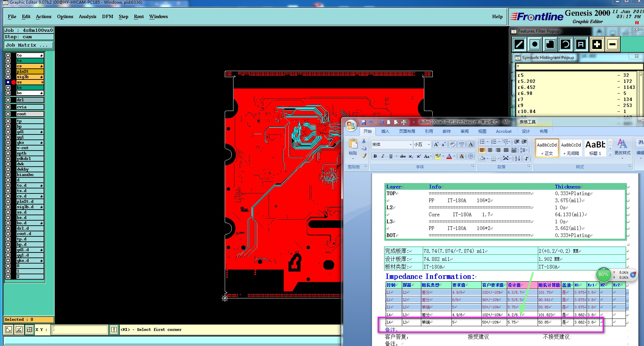This screenshot has width=644, height=346.
Task: Click the Sort (A-Z) icon
Action: click(x=518, y=158)
